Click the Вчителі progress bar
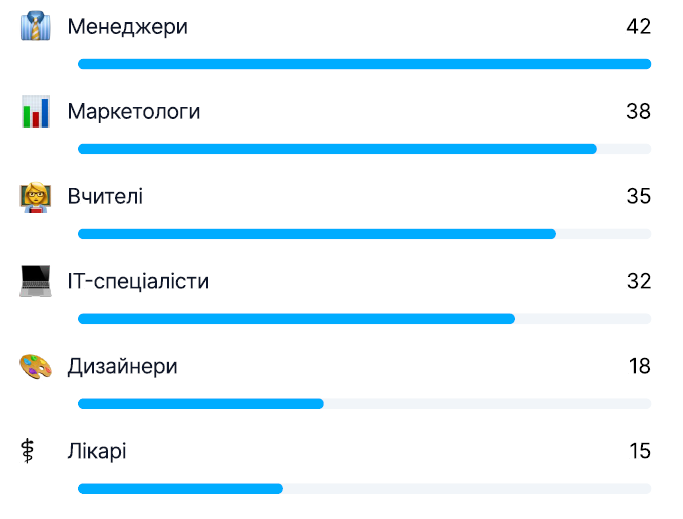Screen dimensions: 683x519 click(364, 234)
